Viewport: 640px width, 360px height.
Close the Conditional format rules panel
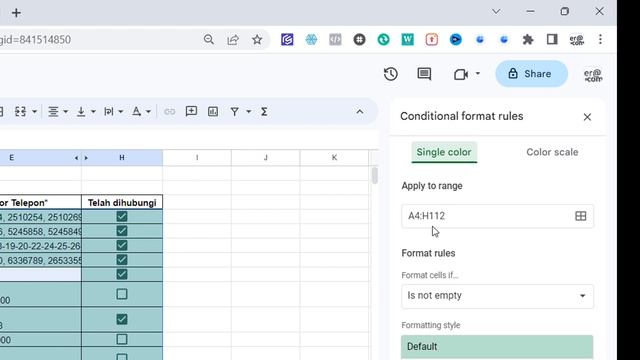(x=587, y=117)
